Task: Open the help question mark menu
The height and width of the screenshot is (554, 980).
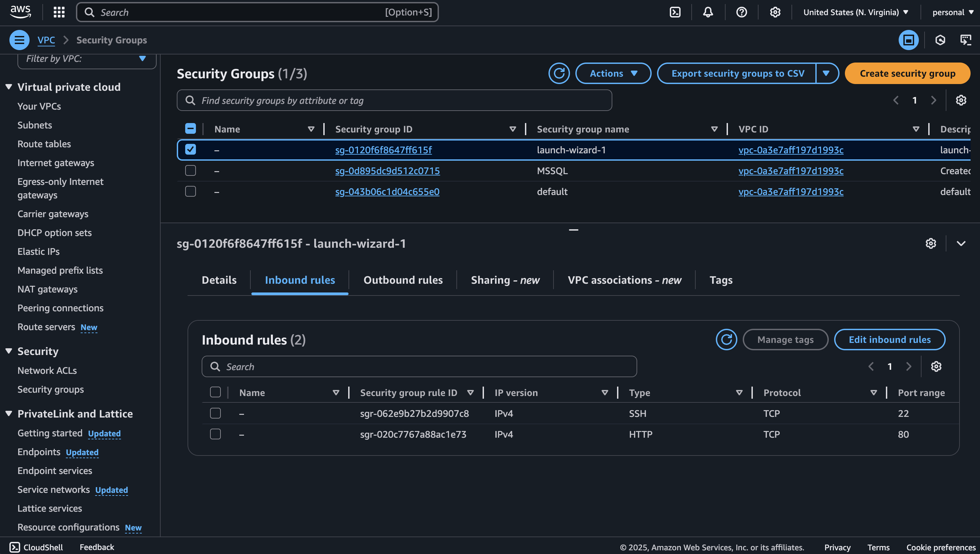Action: (x=741, y=12)
